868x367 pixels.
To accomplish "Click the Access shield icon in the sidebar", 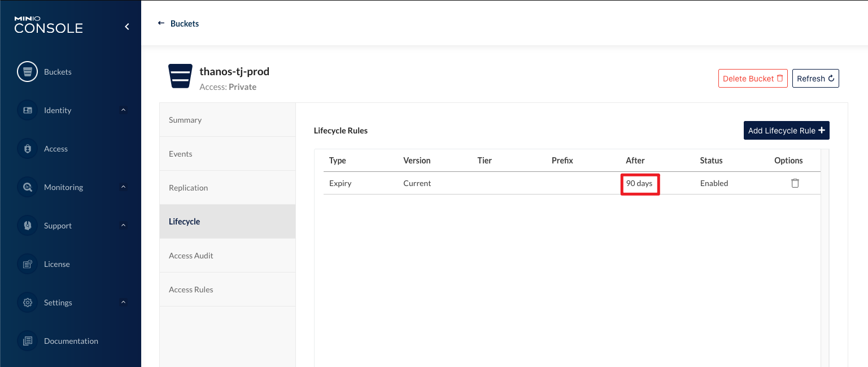I will pyautogui.click(x=27, y=149).
